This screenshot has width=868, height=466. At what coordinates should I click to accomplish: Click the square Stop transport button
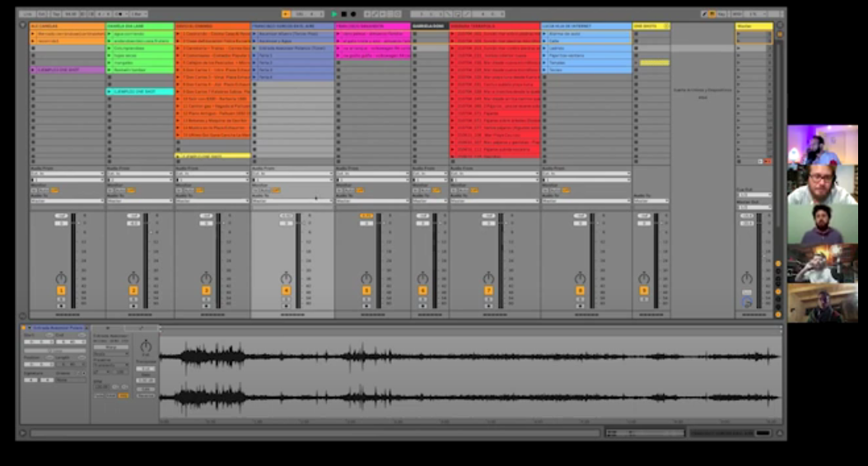[x=343, y=14]
